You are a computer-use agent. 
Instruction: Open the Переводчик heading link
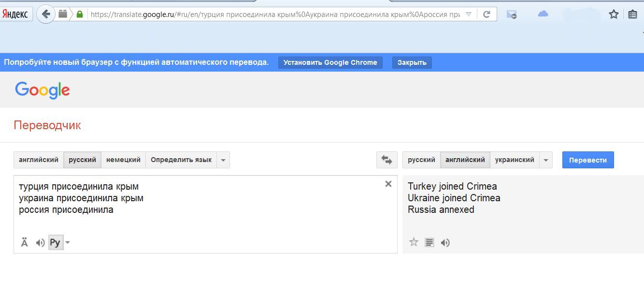47,125
